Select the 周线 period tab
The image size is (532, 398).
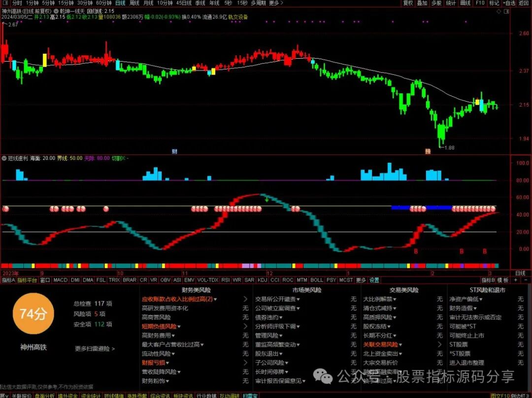coord(134,3)
